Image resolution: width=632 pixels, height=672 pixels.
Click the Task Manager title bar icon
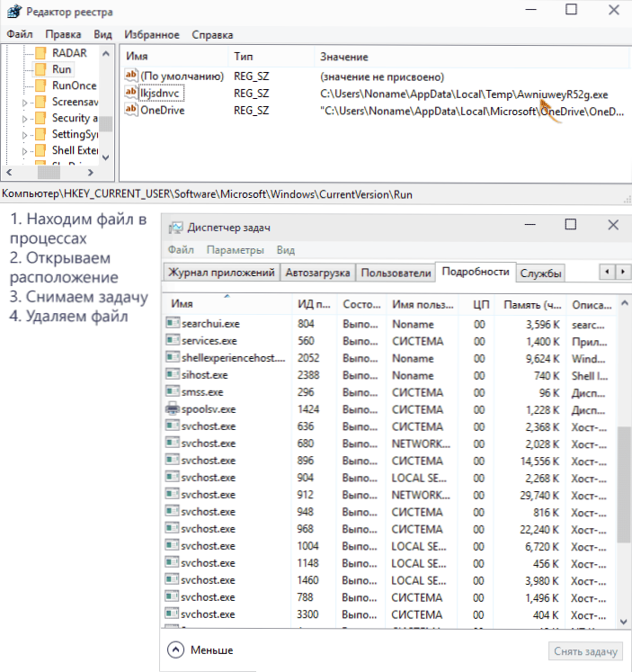(175, 227)
